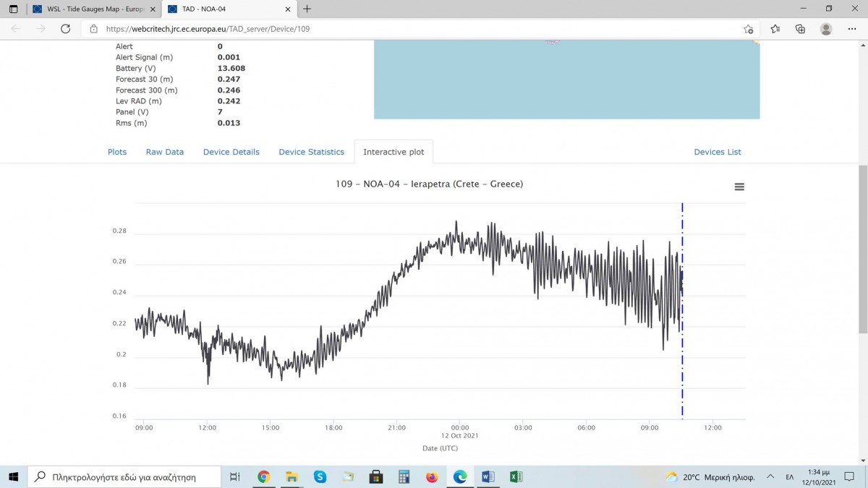
Task: Open Excel from the taskbar
Action: pos(516,477)
